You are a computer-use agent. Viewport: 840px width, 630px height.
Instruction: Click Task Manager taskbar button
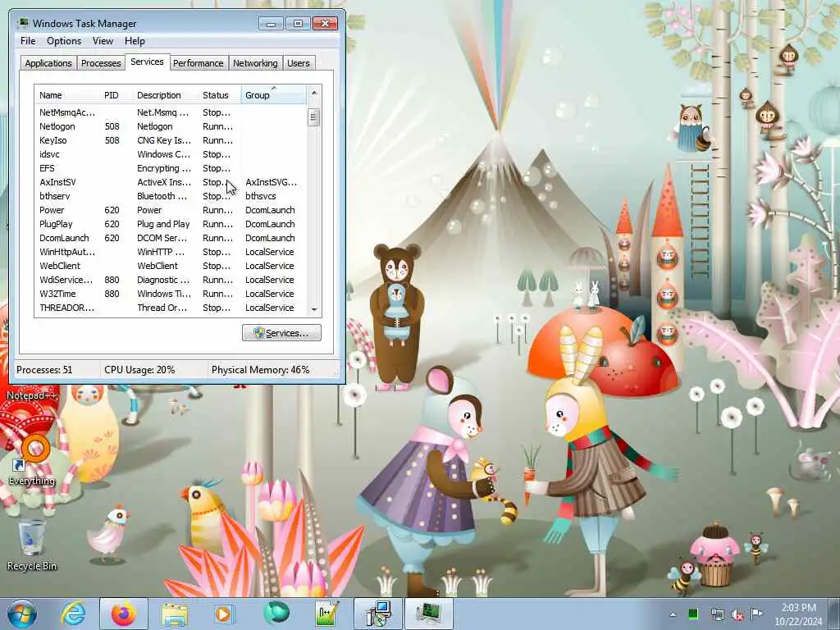(x=429, y=614)
